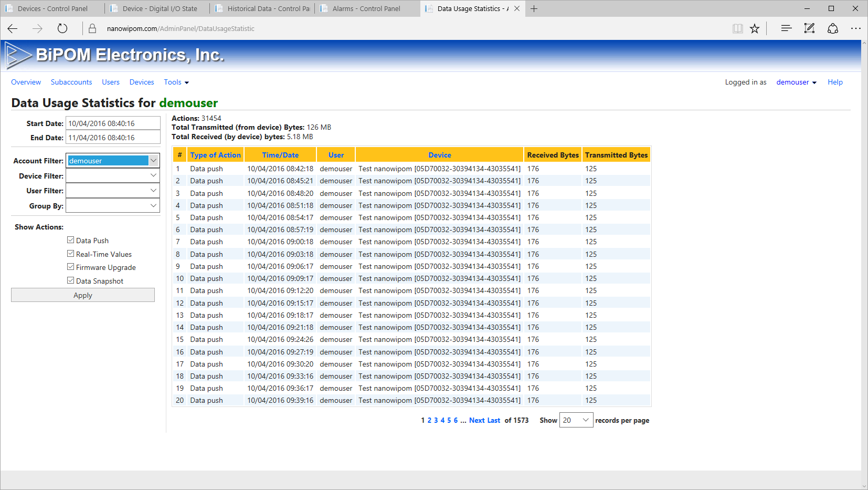Close the Data Usage Statistics tab
This screenshot has height=490, width=868.
517,8
